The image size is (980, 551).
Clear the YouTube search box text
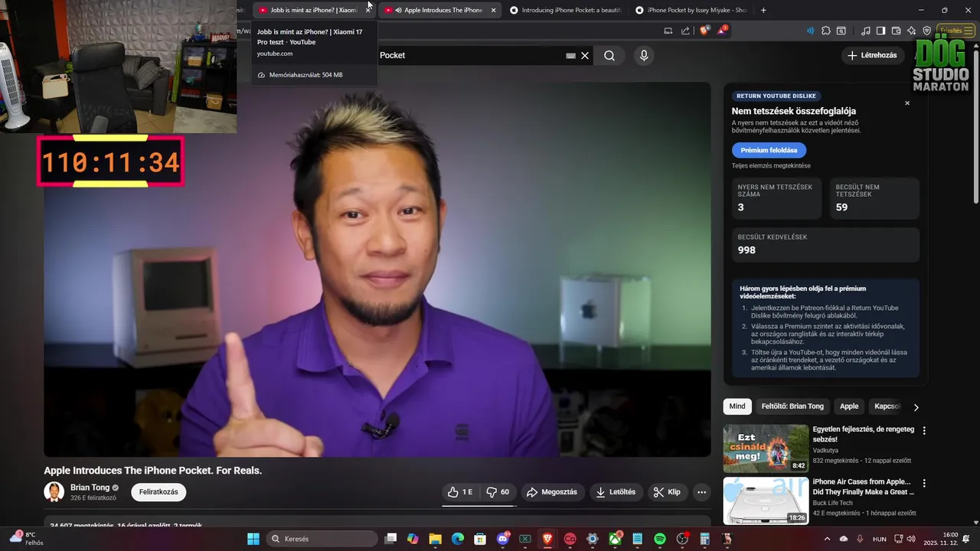(585, 55)
